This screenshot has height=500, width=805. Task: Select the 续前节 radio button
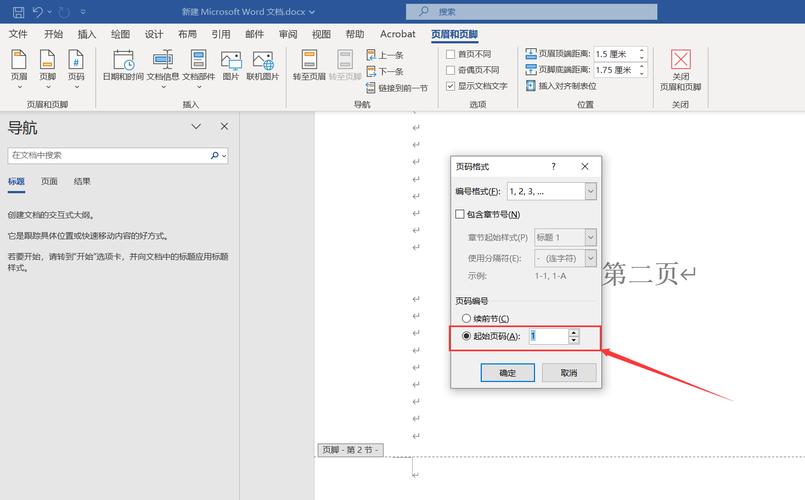466,318
